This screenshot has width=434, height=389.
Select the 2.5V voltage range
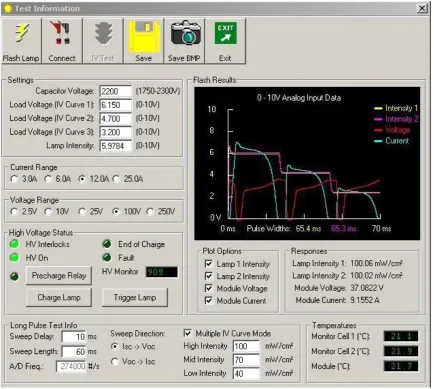tap(14, 212)
